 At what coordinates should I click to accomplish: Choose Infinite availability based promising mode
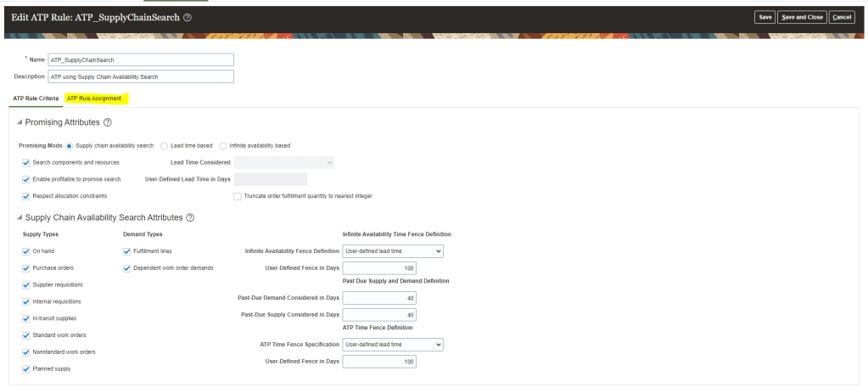click(x=223, y=145)
